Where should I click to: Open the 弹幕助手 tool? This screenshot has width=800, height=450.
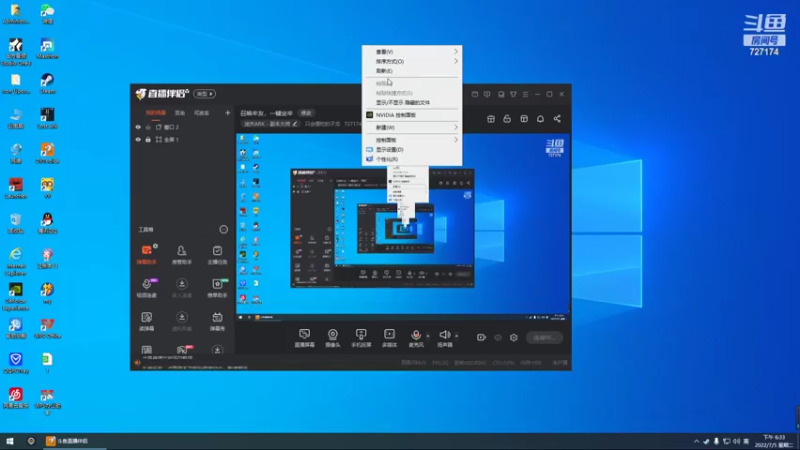146,255
